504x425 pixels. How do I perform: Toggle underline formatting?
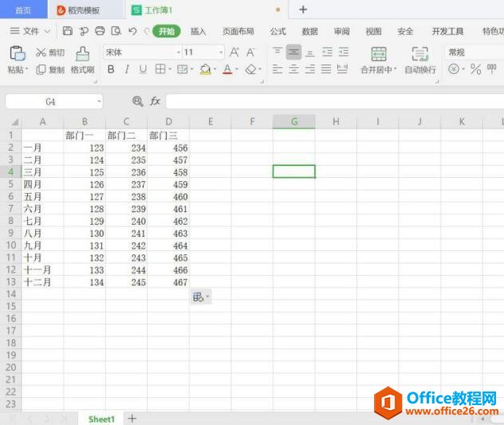pos(143,69)
